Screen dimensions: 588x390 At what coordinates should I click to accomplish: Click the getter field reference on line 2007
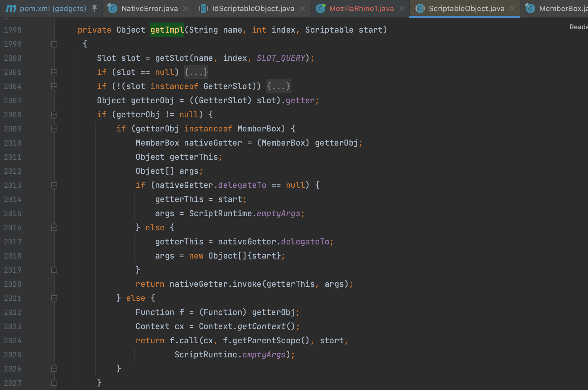(x=300, y=101)
